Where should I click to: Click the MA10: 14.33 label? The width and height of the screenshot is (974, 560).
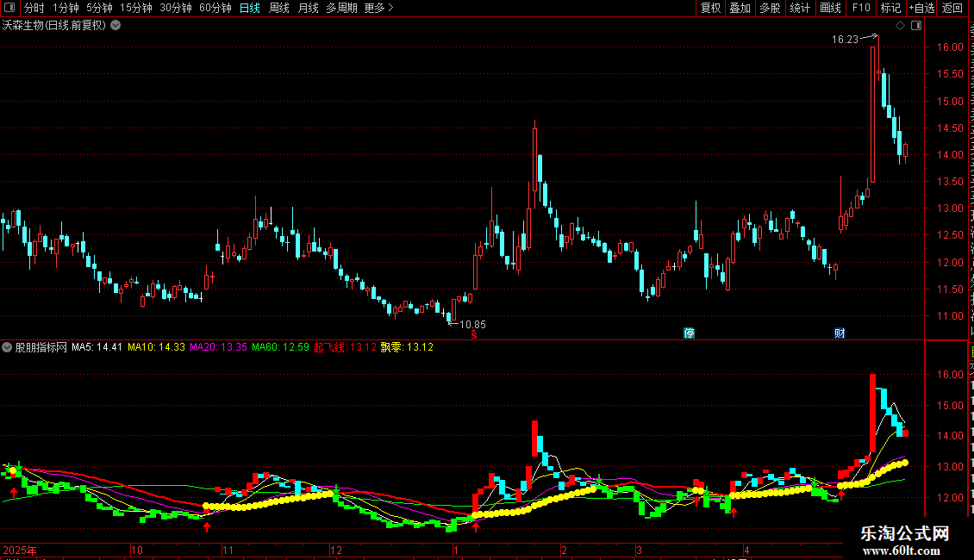point(157,347)
